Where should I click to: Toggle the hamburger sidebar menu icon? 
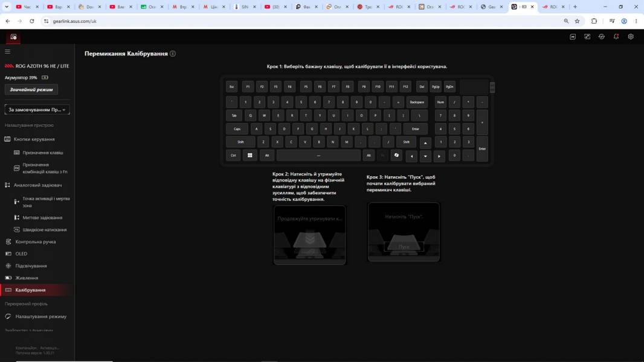(x=7, y=52)
